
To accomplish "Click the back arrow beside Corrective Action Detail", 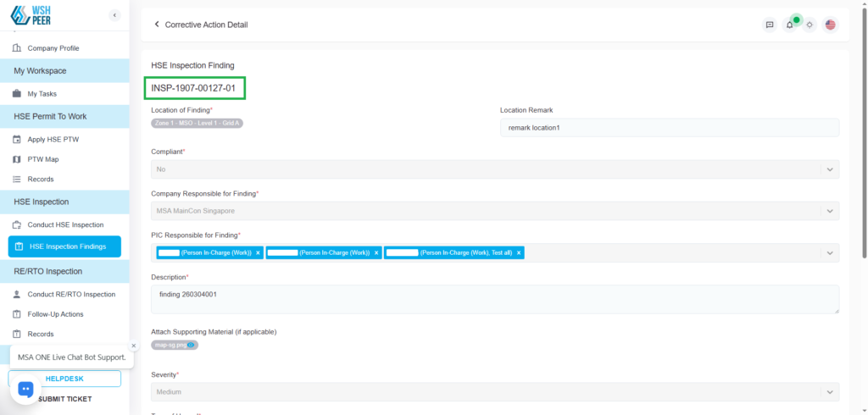I will 157,25.
